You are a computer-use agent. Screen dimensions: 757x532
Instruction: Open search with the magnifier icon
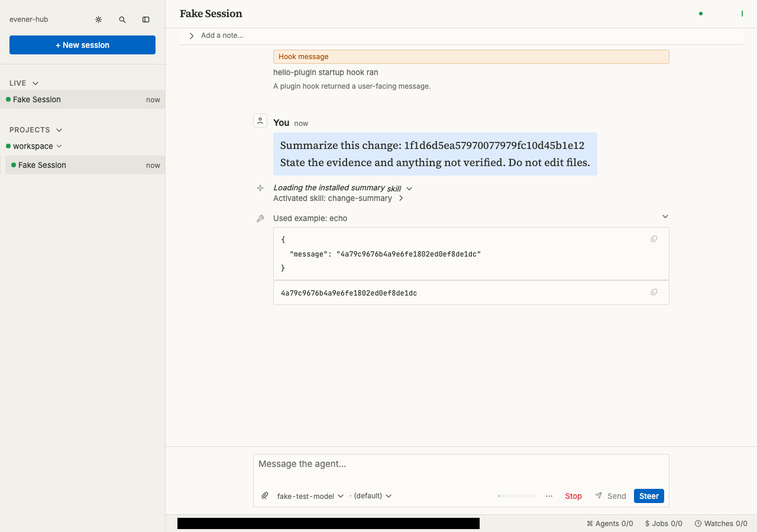click(x=122, y=20)
